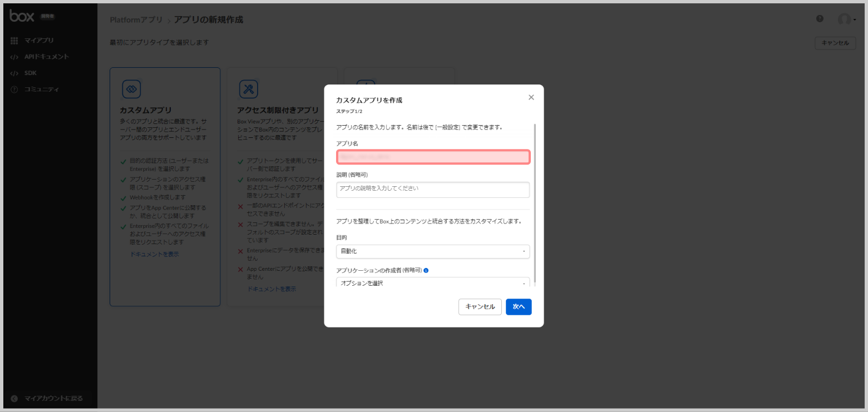Select APIドキュメント in the sidebar
868x412 pixels.
[x=46, y=57]
